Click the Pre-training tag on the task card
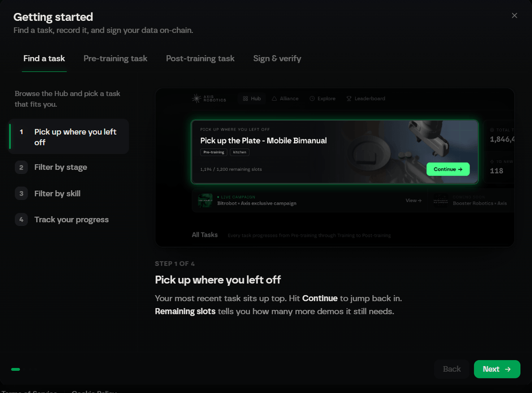 (x=214, y=152)
